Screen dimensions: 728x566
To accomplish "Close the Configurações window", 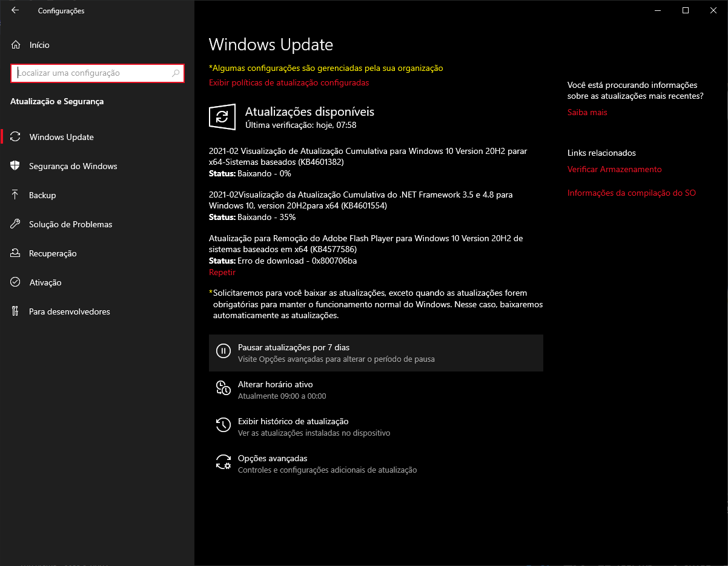I will click(x=713, y=10).
